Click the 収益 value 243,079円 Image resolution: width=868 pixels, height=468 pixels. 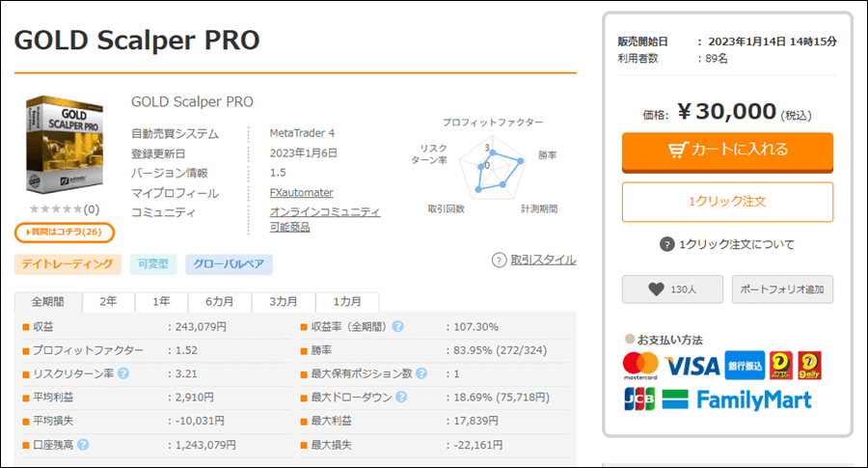201,327
